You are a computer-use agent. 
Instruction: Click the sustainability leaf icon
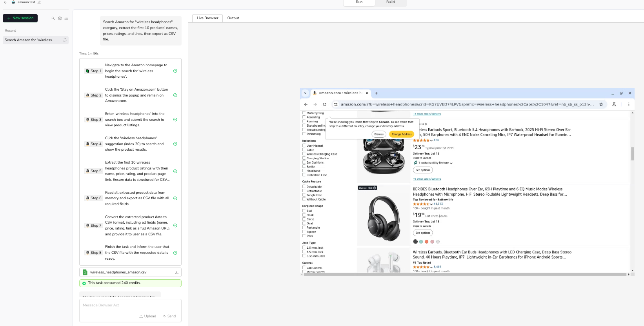click(415, 163)
